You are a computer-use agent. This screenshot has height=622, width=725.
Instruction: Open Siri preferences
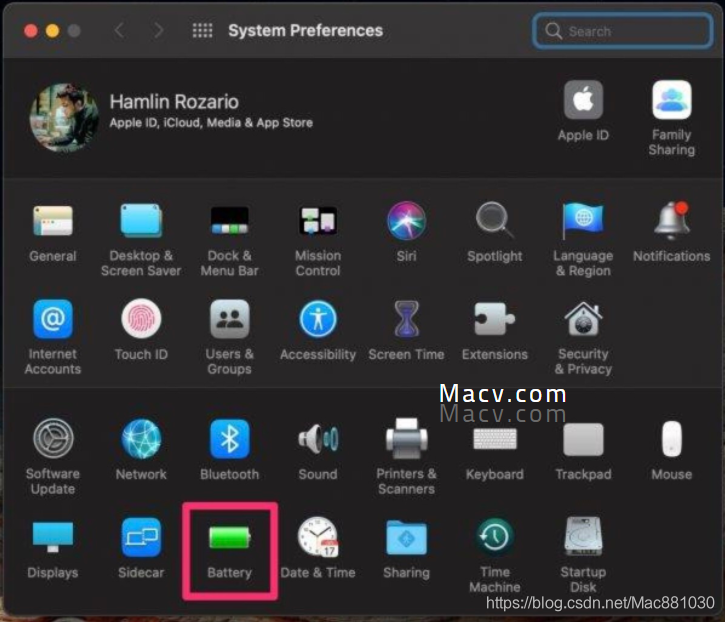(x=406, y=221)
